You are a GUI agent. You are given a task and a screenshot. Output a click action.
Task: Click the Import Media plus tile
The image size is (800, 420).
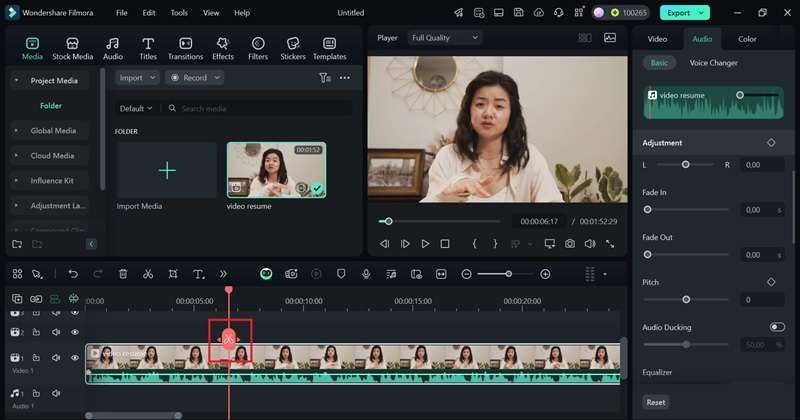point(167,170)
